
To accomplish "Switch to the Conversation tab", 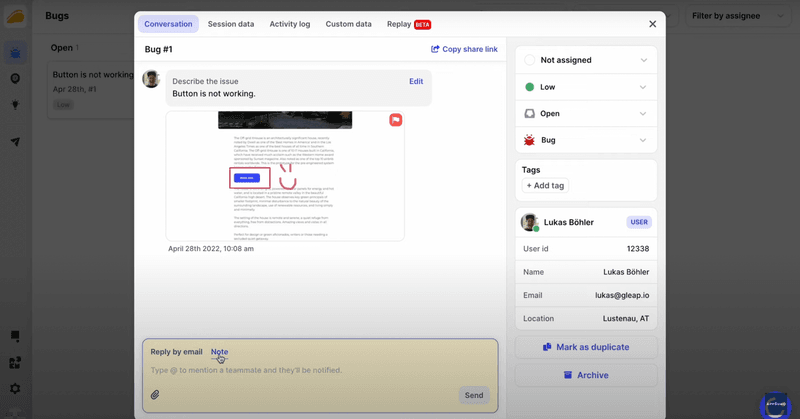I will [168, 24].
